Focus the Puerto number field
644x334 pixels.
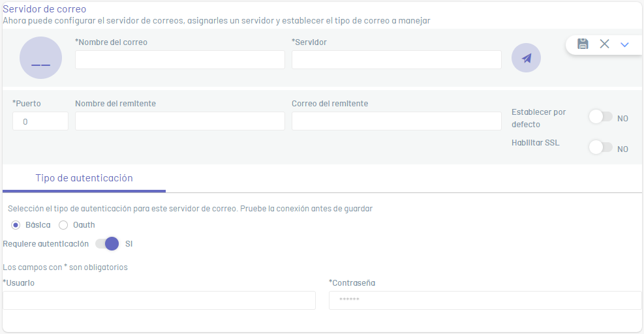coord(40,121)
